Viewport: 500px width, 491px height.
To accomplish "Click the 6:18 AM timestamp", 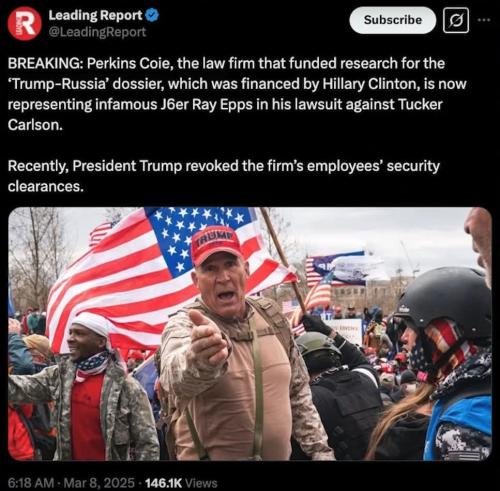I will (30, 482).
